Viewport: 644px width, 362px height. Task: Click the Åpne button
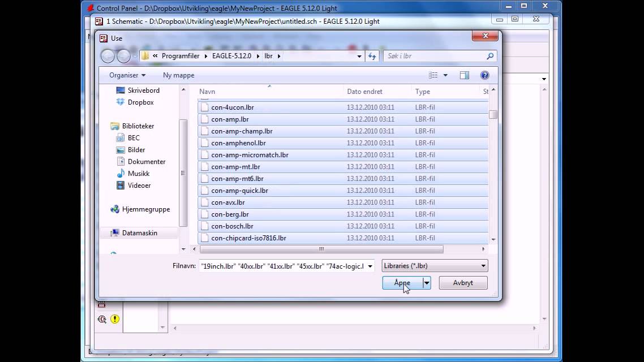[x=402, y=283]
